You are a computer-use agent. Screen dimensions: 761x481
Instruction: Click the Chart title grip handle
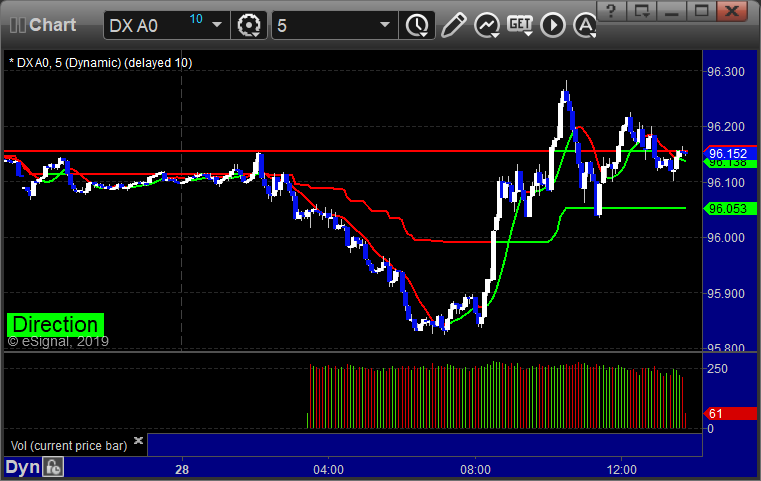point(17,25)
